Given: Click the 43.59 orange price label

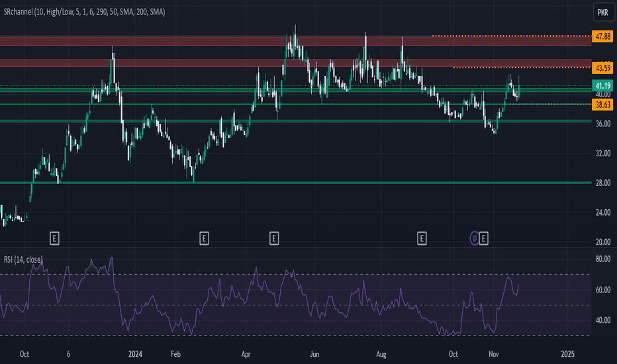Looking at the screenshot, I should click(602, 68).
